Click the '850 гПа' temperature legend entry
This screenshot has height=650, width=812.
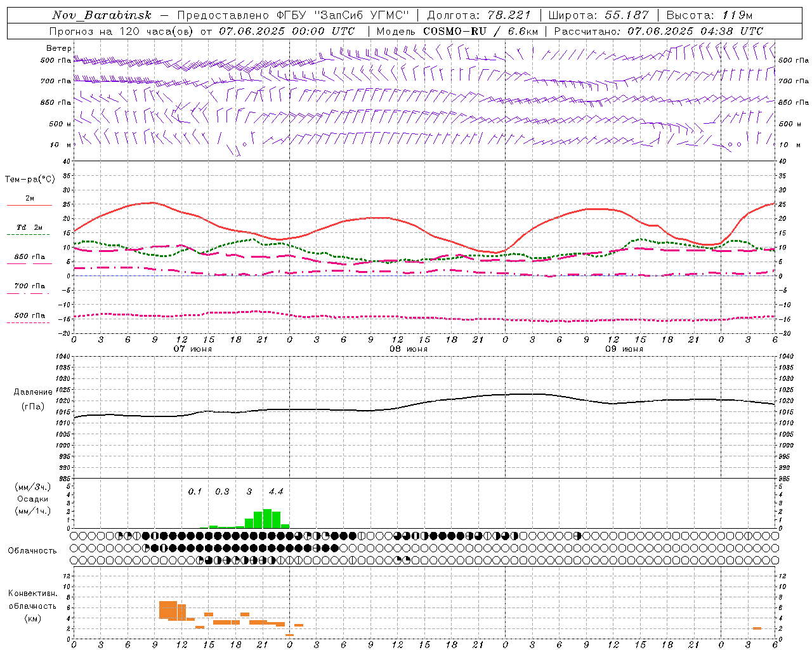click(x=30, y=257)
